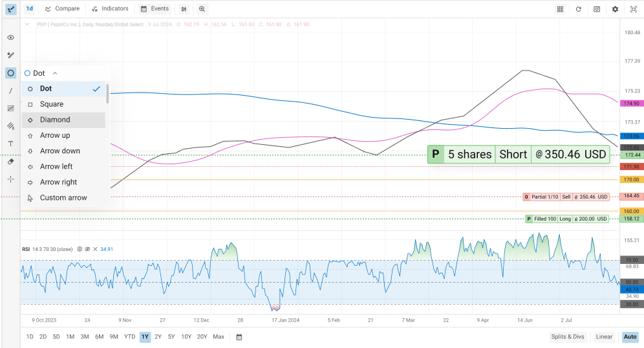Screen dimensions: 644x348
Task: Open the Indicators panel
Action: click(x=110, y=9)
